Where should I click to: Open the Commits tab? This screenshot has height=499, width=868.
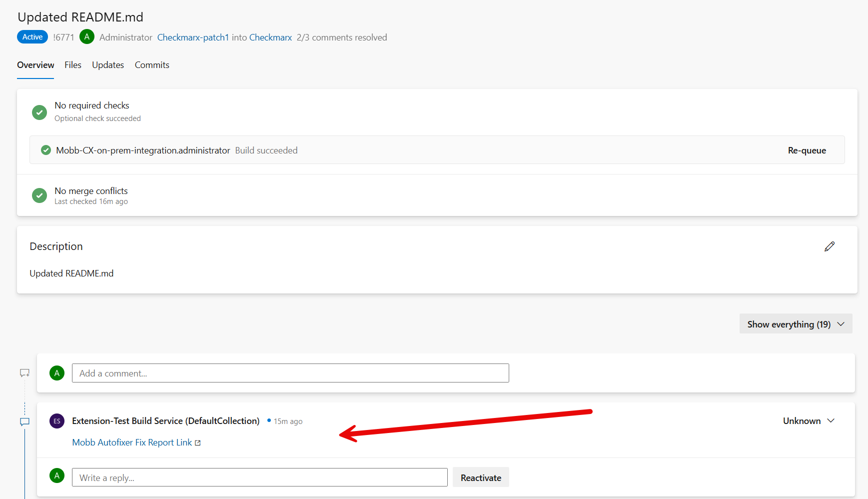coord(152,65)
